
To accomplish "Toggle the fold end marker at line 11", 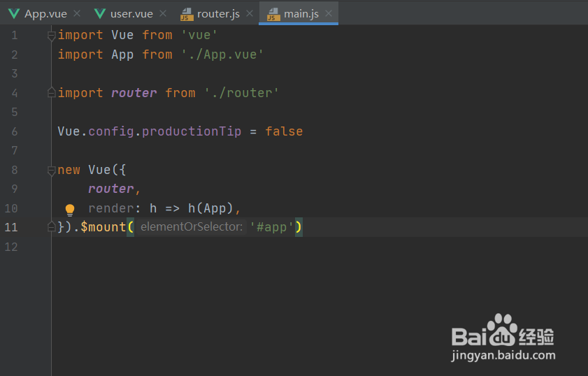I will coord(52,227).
